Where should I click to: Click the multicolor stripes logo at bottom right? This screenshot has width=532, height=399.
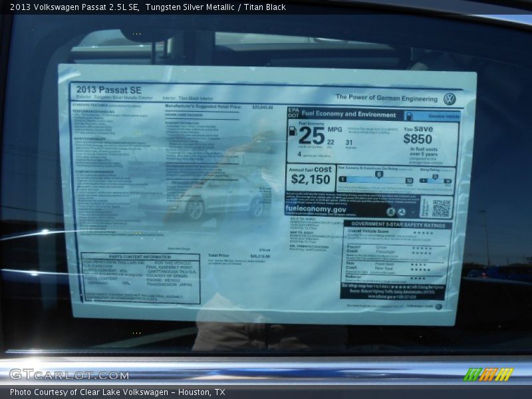[x=488, y=374]
